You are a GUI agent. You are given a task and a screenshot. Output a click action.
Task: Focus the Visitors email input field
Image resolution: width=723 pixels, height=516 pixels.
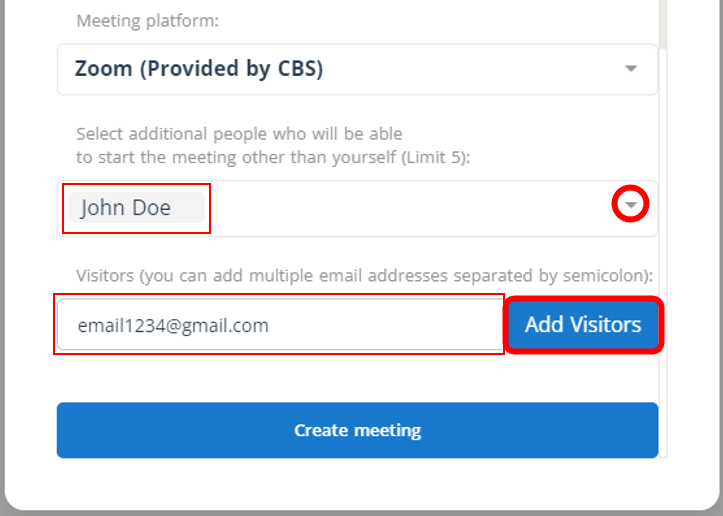[x=400, y=325]
